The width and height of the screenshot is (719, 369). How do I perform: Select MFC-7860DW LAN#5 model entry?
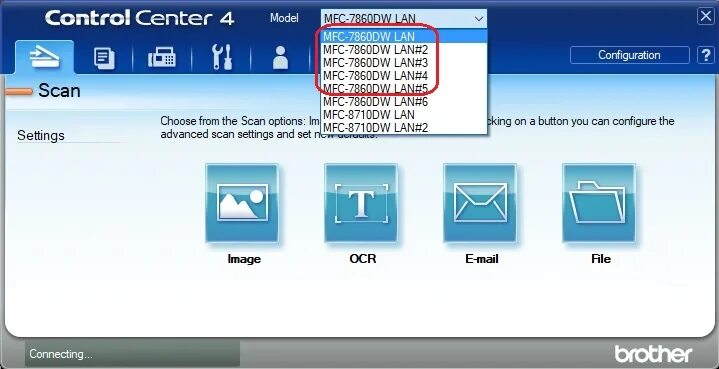pyautogui.click(x=404, y=88)
